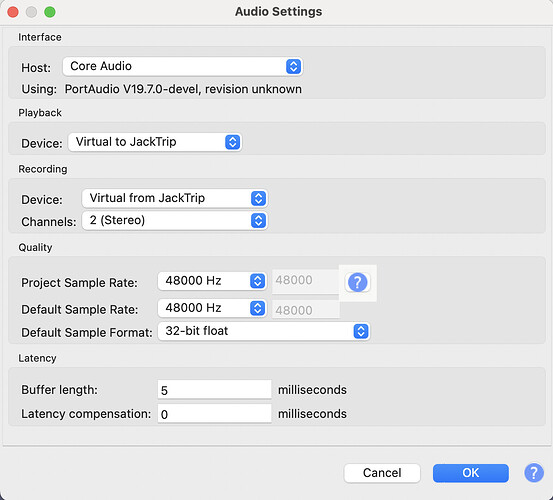
Task: Click the Latency compensation input field
Action: pos(214,414)
